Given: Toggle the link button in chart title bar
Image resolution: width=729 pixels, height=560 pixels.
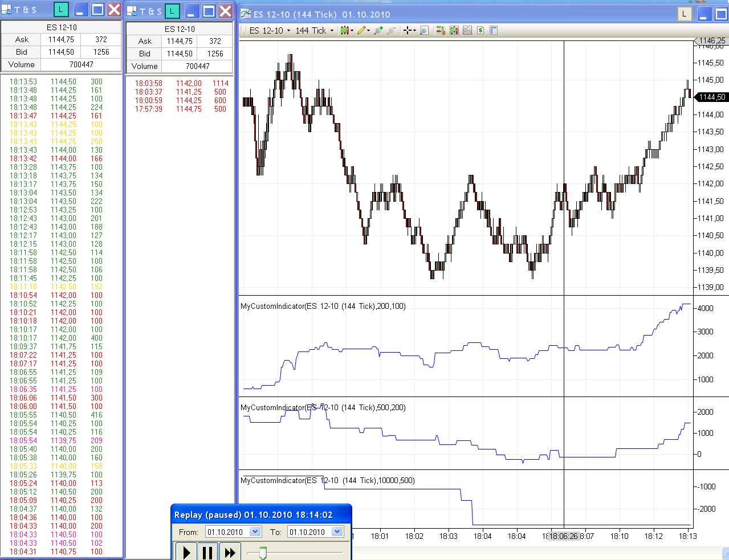Looking at the screenshot, I should (x=684, y=14).
